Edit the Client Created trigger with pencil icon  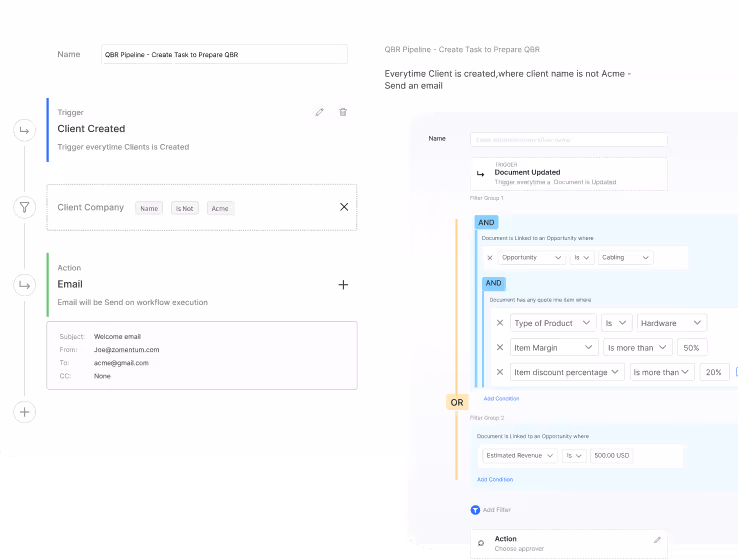320,112
